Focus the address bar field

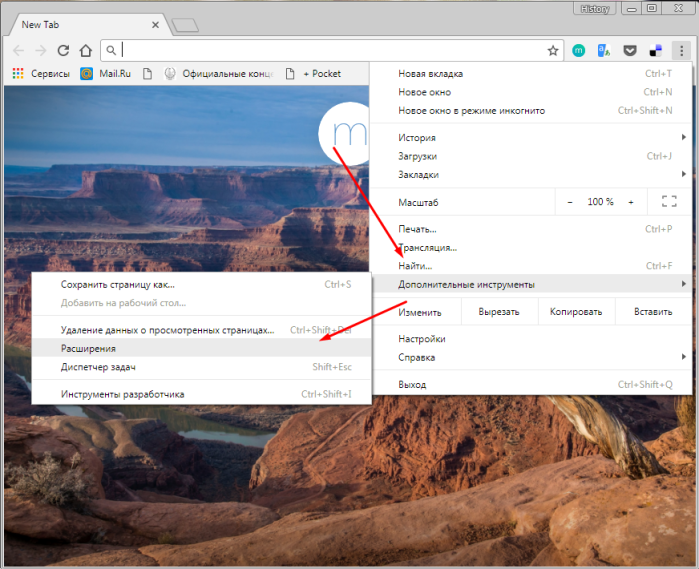pyautogui.click(x=332, y=50)
